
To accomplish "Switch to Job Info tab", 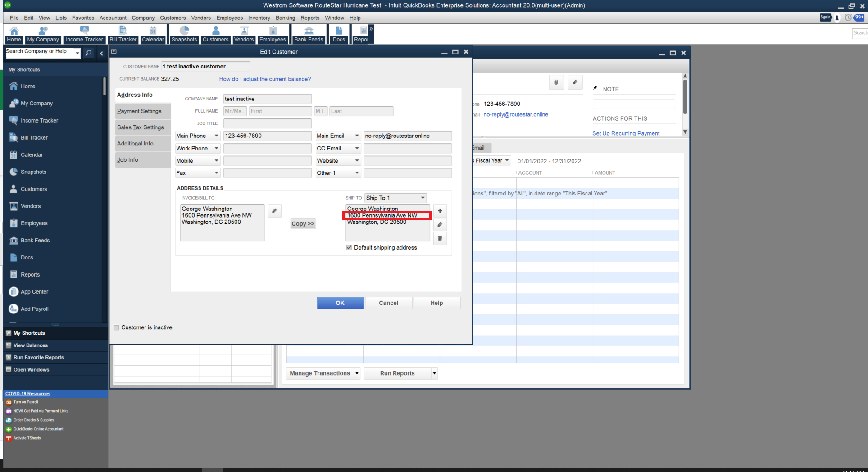I will coord(142,160).
